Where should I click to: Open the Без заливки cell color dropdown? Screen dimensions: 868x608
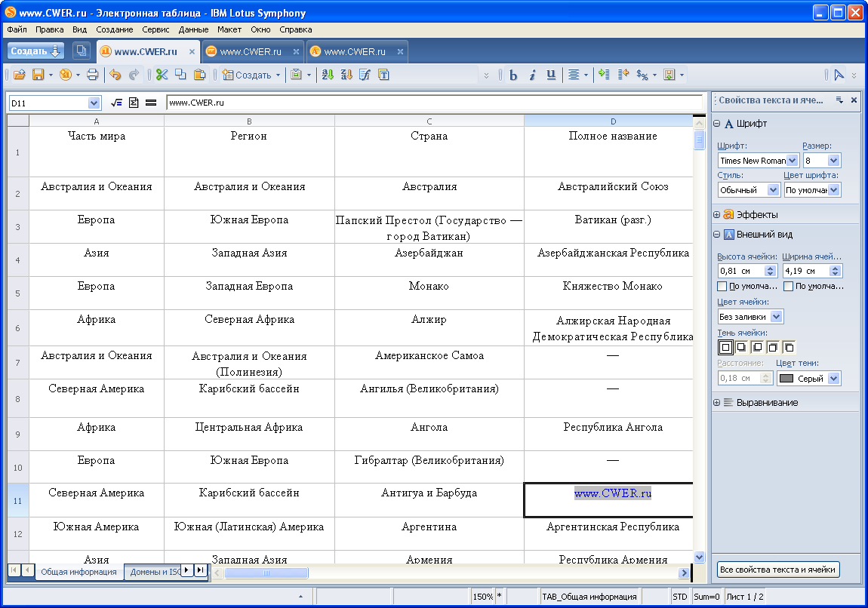coord(777,317)
